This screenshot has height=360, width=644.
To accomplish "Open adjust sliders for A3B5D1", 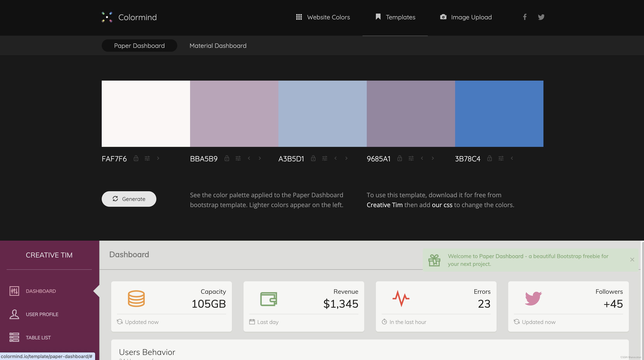I will (325, 158).
